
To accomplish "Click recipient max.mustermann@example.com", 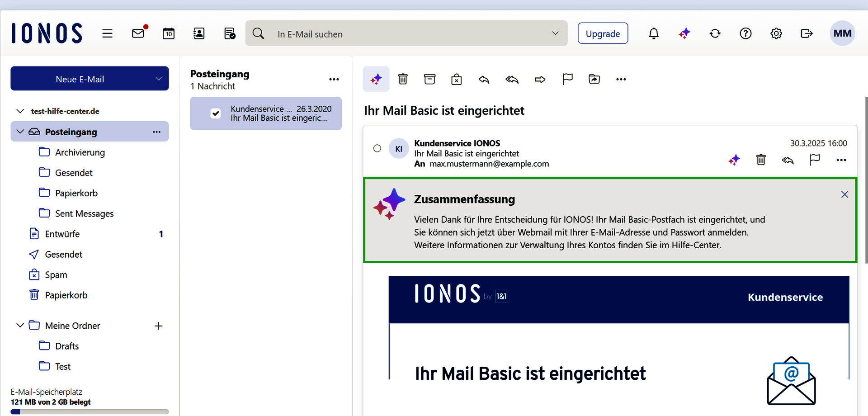I will pos(489,164).
